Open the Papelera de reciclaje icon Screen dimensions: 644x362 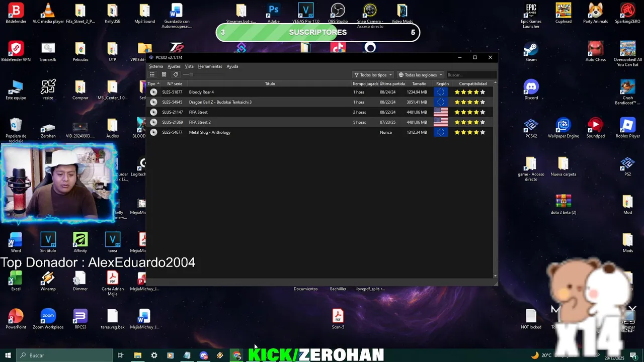tap(16, 130)
